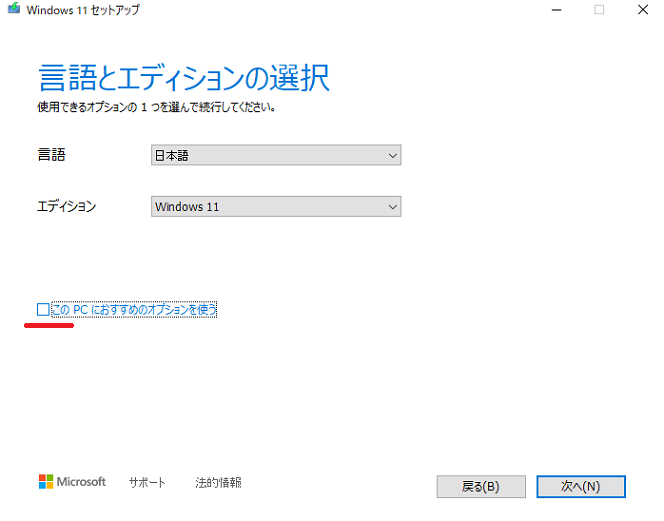This screenshot has width=664, height=521.
Task: Click the 言語 field label
Action: click(51, 155)
